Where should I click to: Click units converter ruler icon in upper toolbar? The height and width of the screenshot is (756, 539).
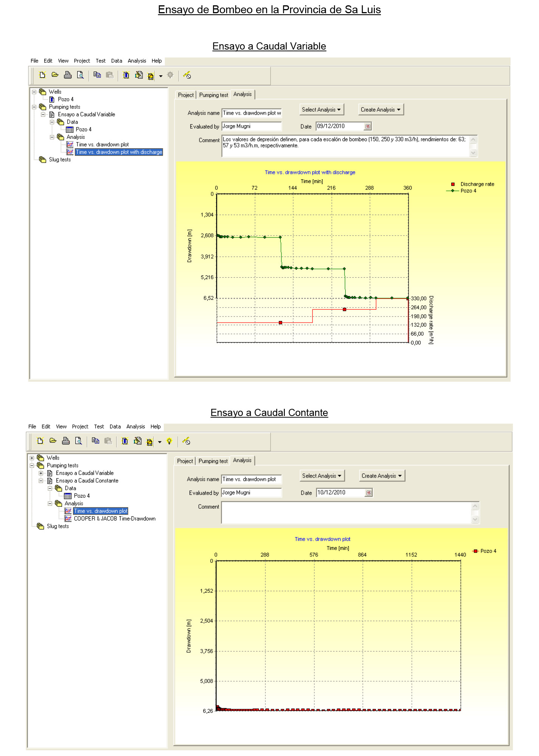[x=187, y=75]
